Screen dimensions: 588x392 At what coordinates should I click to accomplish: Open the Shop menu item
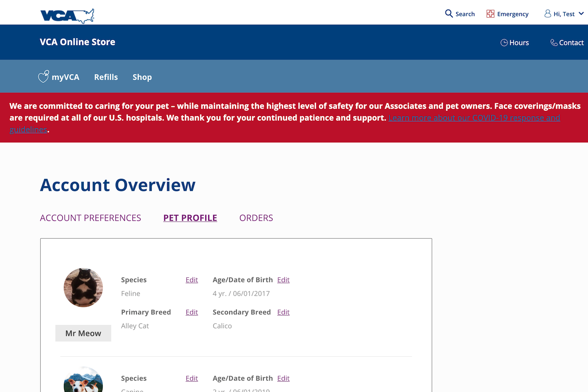(x=142, y=77)
